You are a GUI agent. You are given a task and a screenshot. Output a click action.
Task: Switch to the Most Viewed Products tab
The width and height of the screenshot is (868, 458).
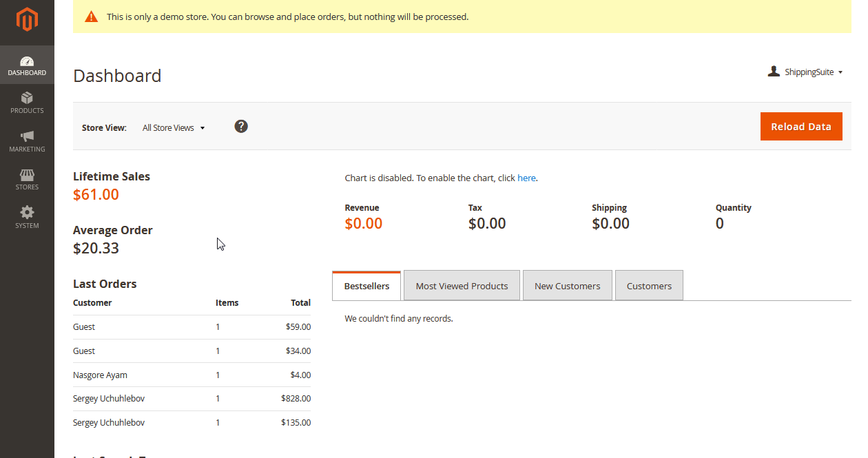point(462,286)
